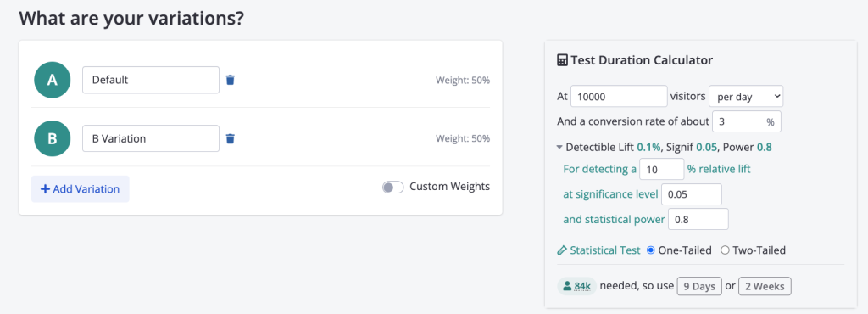Click the plus icon in Add Variation
The image size is (868, 314).
point(46,189)
